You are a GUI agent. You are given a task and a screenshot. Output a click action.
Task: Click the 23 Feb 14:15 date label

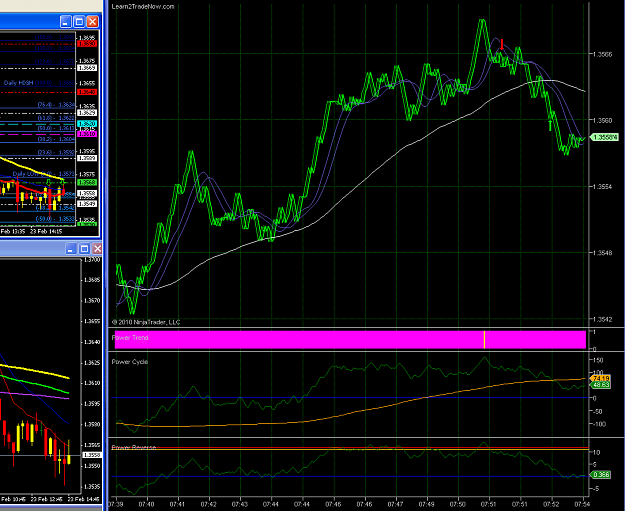click(46, 231)
